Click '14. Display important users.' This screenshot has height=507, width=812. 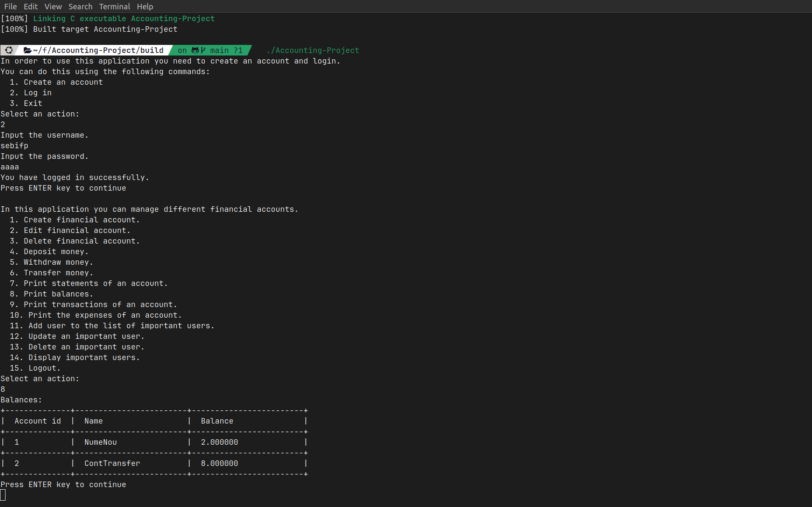pyautogui.click(x=75, y=357)
